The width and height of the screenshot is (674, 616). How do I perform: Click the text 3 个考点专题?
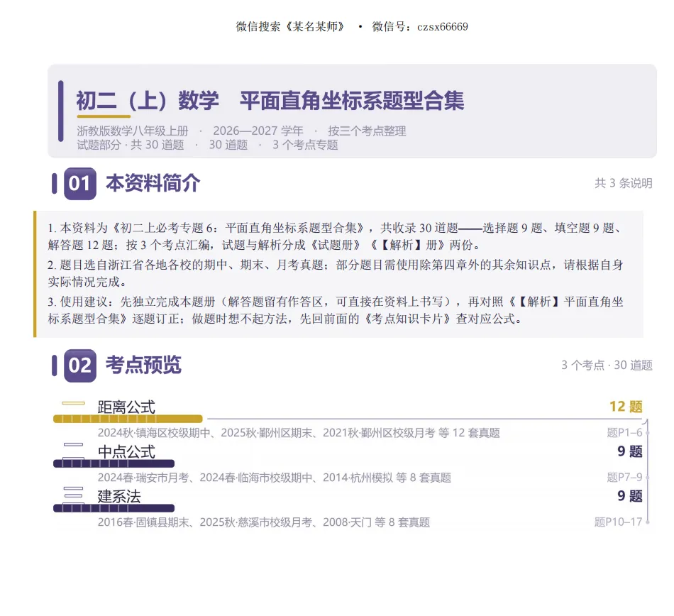[x=305, y=145]
